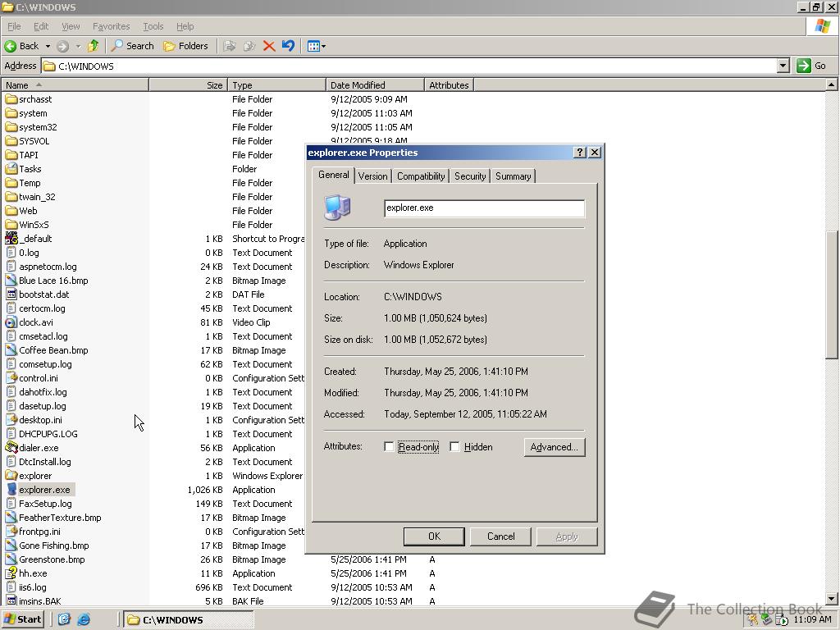This screenshot has width=840, height=630.
Task: Sort by the Type column header
Action: pyautogui.click(x=276, y=85)
